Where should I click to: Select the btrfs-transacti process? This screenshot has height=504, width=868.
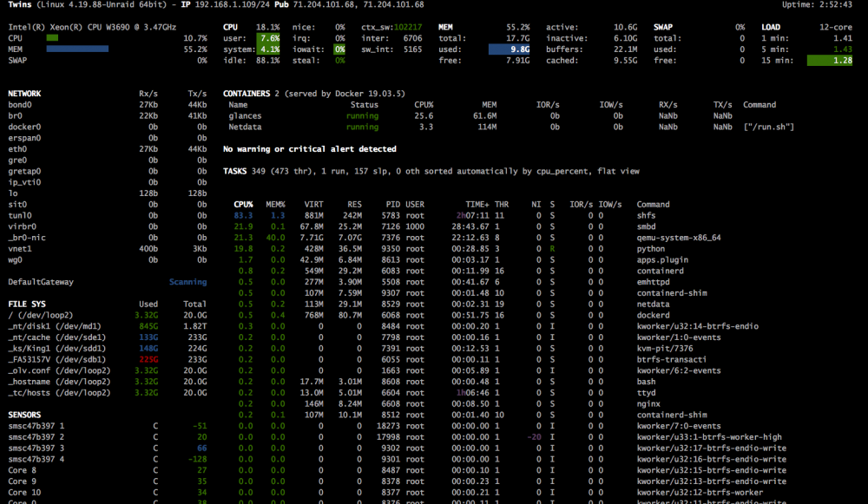pos(672,359)
